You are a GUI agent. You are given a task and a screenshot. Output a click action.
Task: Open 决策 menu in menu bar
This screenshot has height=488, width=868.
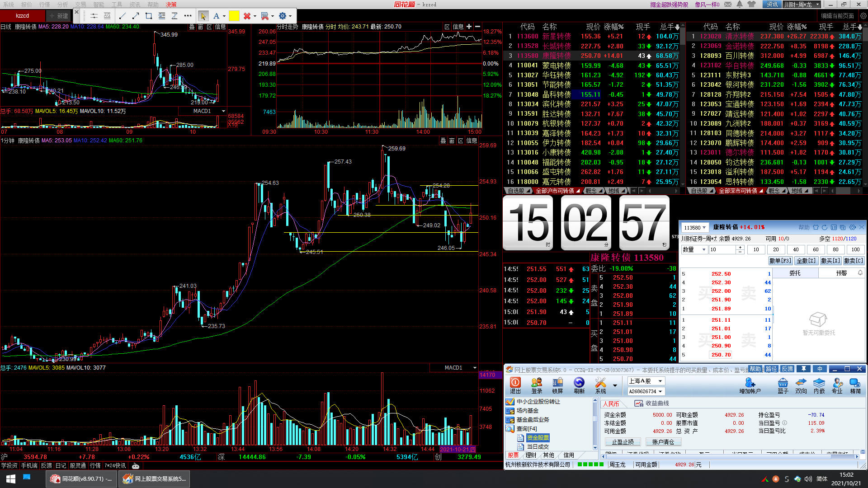click(171, 4)
